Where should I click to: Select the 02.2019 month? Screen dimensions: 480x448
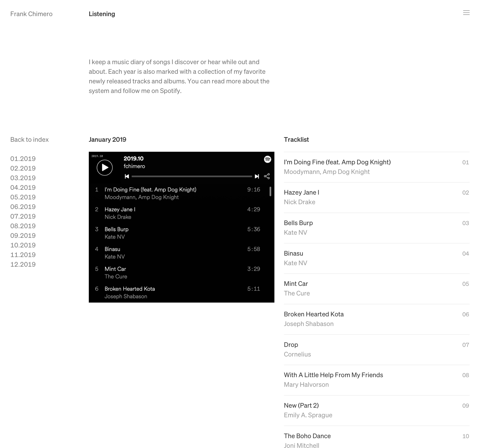(x=23, y=168)
